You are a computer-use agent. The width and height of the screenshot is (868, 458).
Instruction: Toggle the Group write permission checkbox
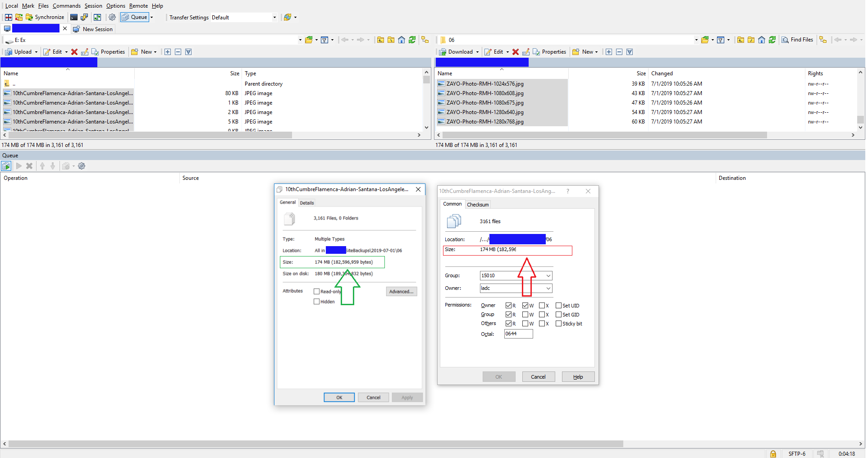point(525,315)
